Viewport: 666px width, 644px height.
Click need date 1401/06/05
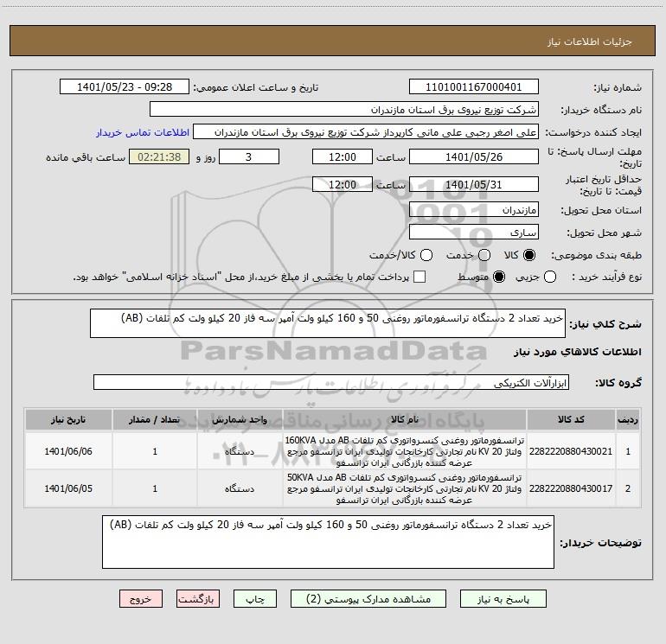68,488
